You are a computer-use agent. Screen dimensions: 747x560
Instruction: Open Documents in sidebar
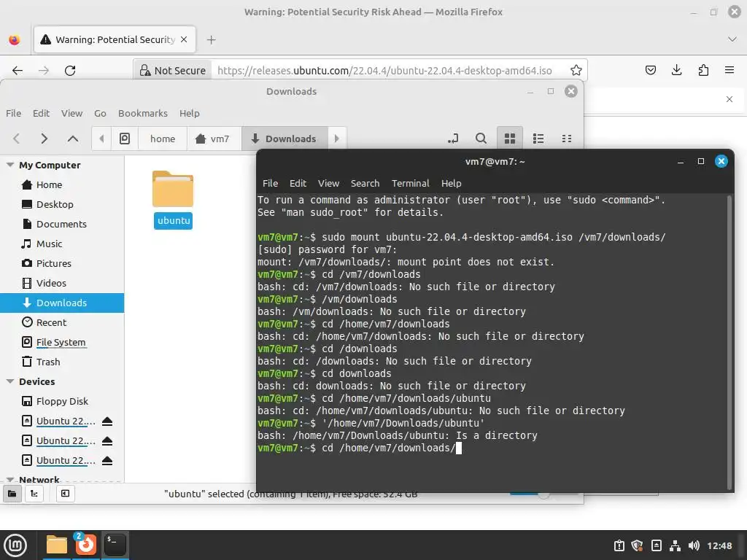62,224
